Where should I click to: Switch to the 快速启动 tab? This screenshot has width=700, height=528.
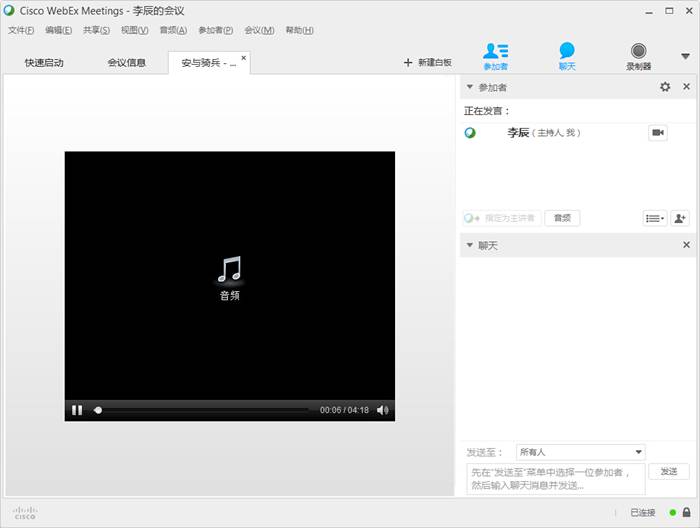[x=44, y=63]
